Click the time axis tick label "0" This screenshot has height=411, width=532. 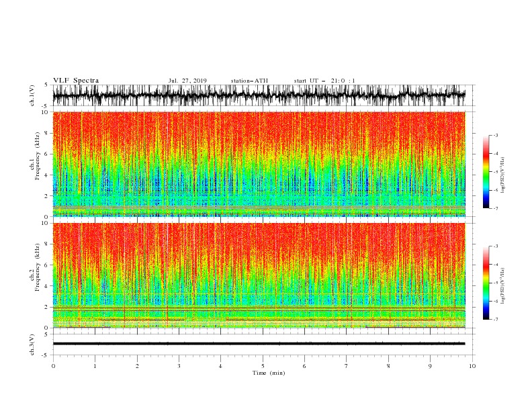tap(53, 366)
